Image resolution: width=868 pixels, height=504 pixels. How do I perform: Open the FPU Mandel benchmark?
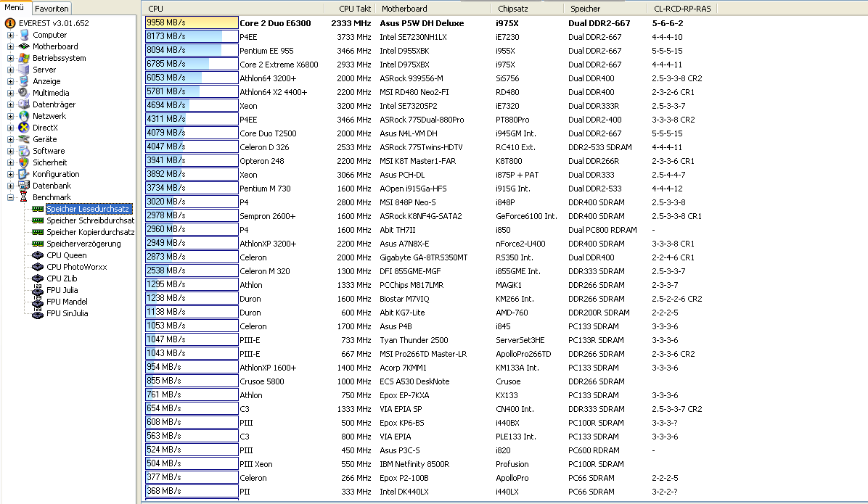[x=67, y=302]
